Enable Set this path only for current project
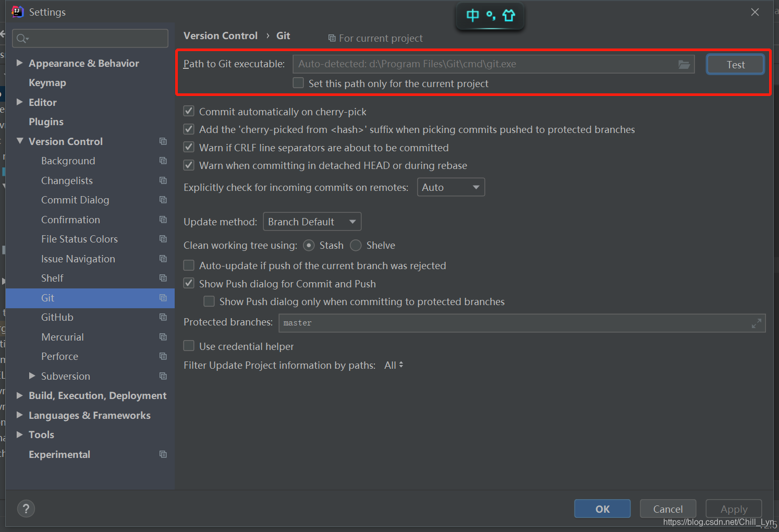 [x=298, y=83]
